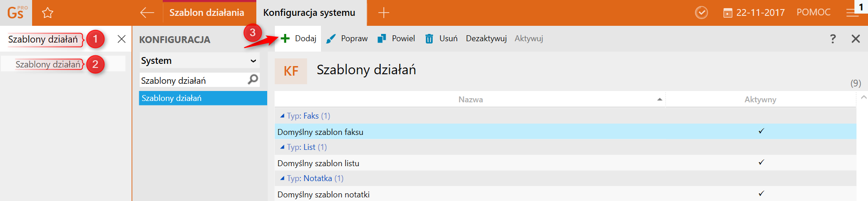The height and width of the screenshot is (201, 868).
Task: Click Dodaj to add a template
Action: click(x=298, y=38)
